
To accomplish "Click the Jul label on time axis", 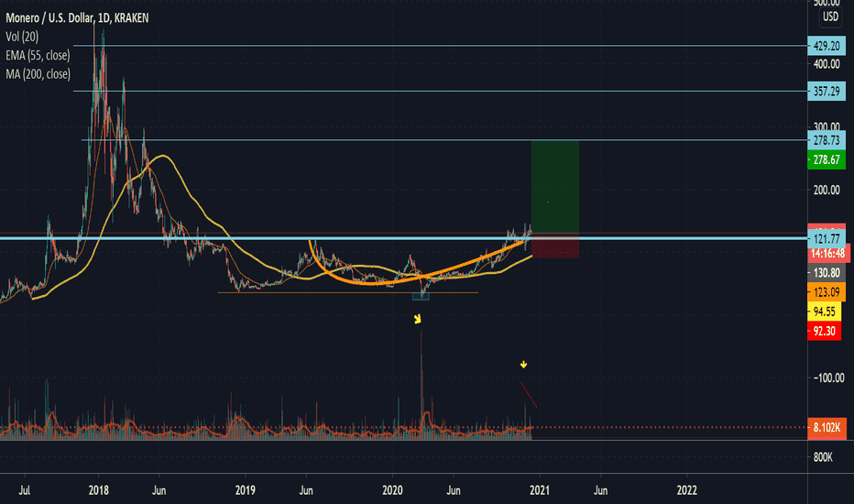I will [x=25, y=490].
